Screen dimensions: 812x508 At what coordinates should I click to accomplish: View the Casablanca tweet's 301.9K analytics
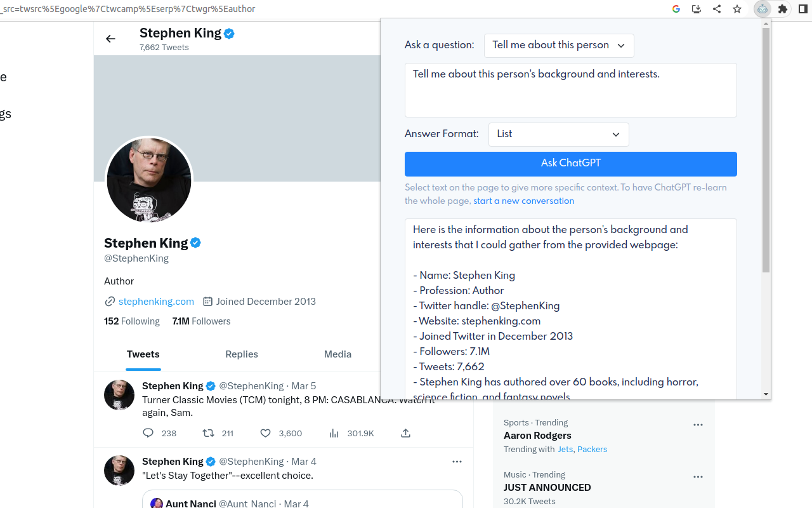pyautogui.click(x=351, y=433)
